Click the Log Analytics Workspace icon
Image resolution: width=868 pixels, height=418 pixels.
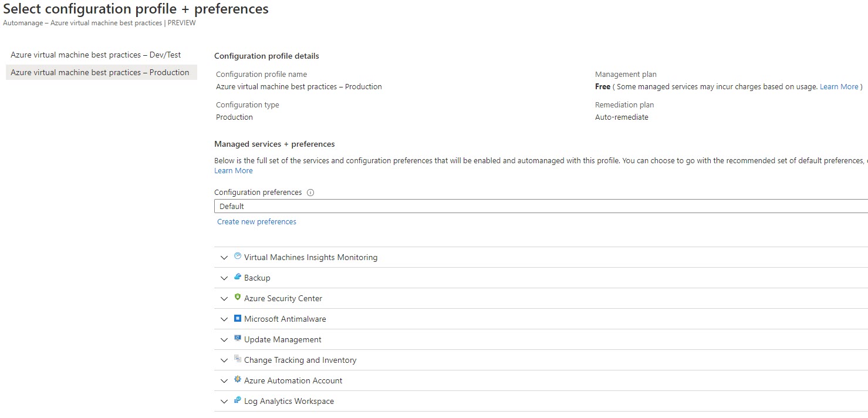tap(238, 400)
